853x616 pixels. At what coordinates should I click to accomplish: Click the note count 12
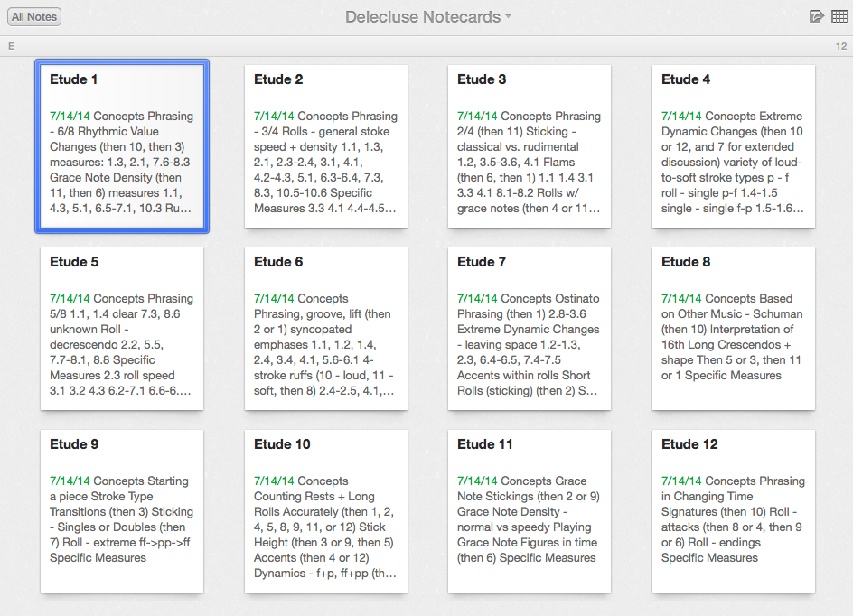click(841, 47)
